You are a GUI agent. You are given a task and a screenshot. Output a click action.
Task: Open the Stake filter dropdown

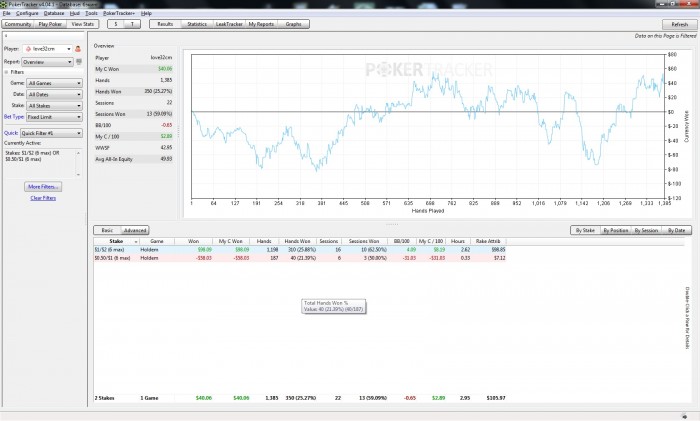54,106
